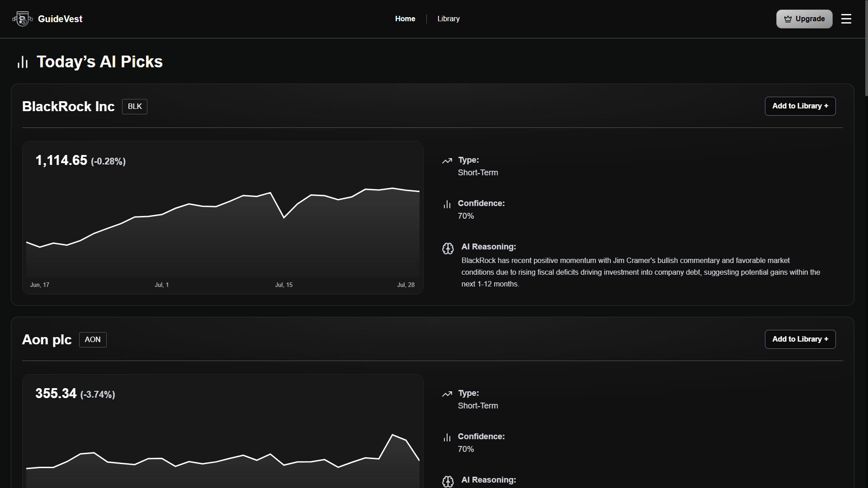Click the Aon Confidence: label
This screenshot has height=488, width=868.
pos(481,437)
